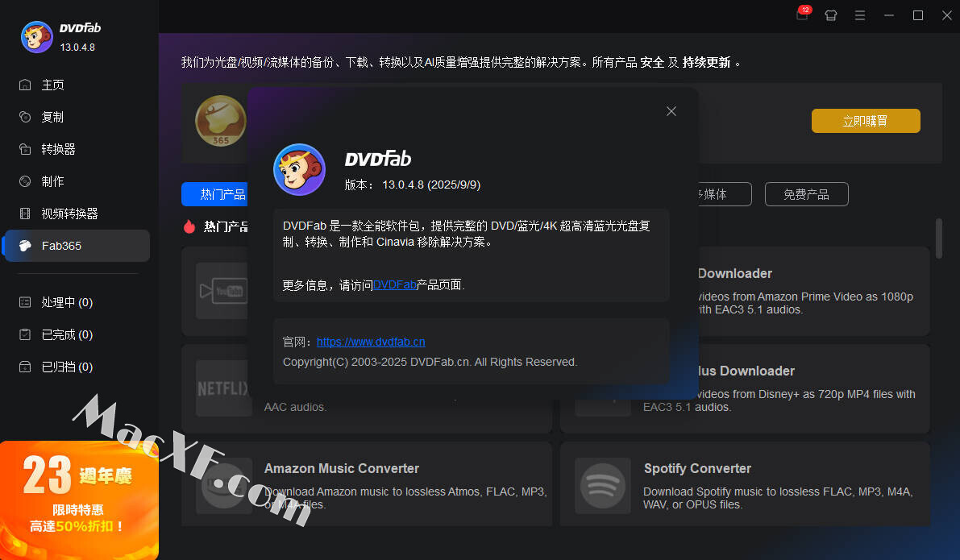The height and width of the screenshot is (560, 960).
Task: Close the DVDFab about dialog
Action: [x=671, y=111]
